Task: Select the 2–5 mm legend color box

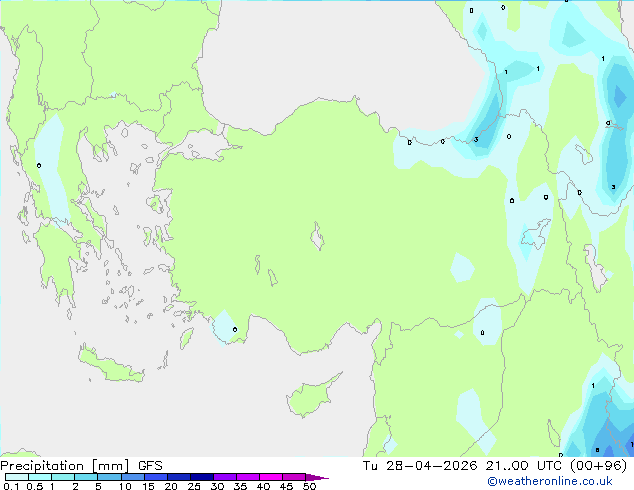Action: click(86, 477)
